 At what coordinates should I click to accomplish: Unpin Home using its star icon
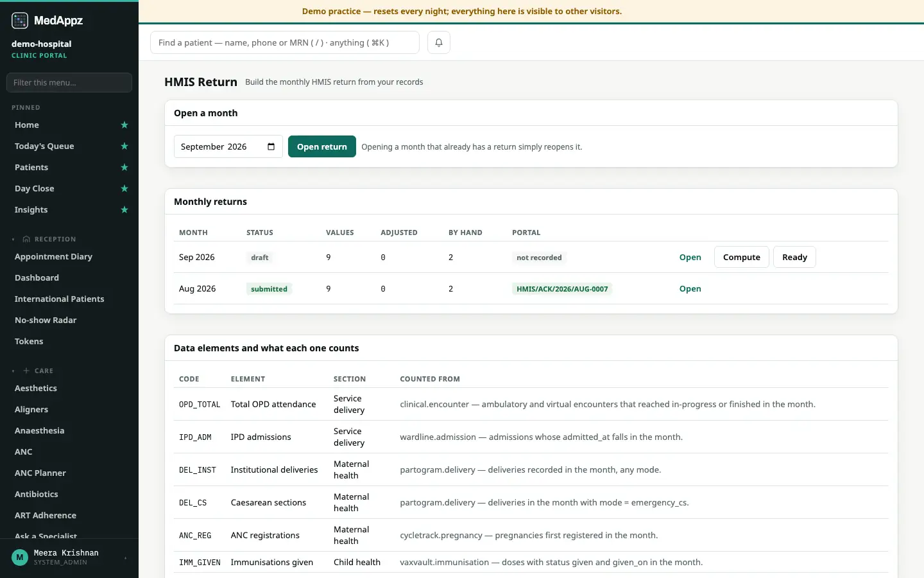124,125
